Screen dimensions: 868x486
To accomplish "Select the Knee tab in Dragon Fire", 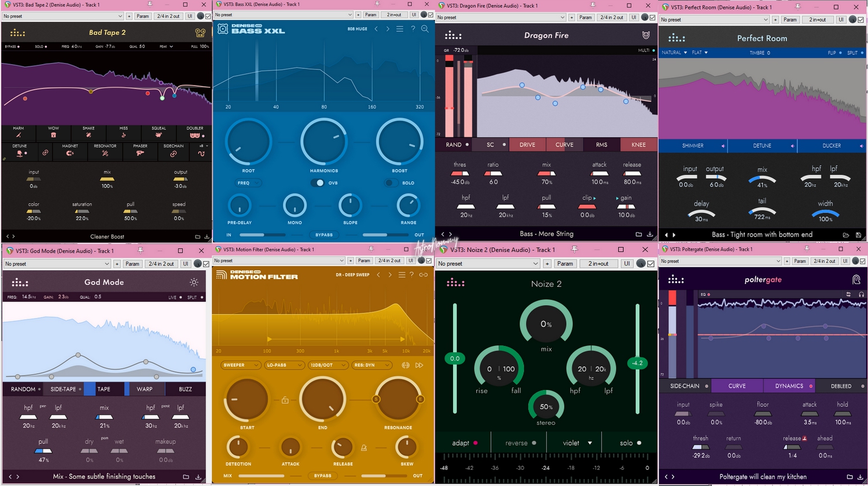I will (x=639, y=145).
